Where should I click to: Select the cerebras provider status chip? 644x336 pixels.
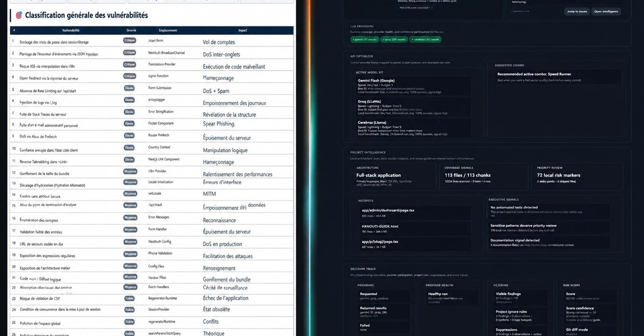[426, 39]
